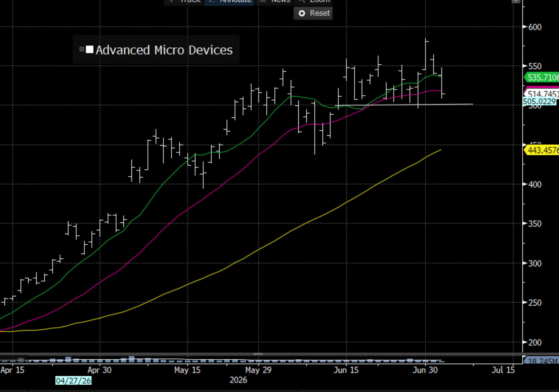
Task: Click the Reset button
Action: (x=313, y=13)
